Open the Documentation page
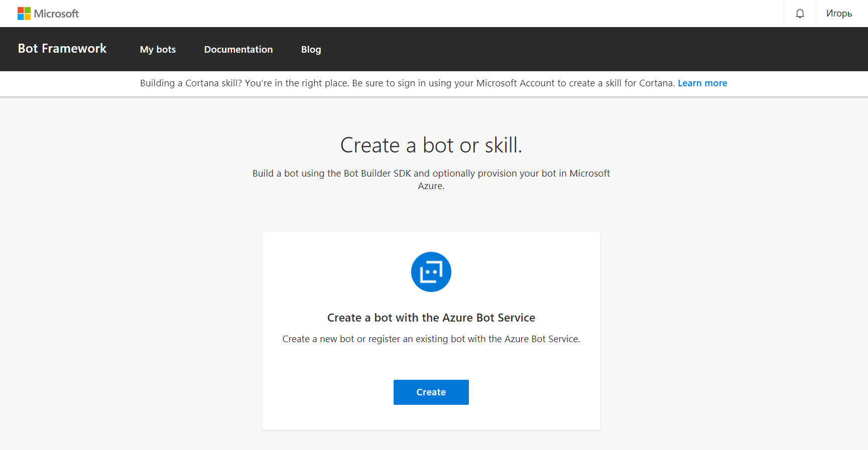 pos(238,49)
